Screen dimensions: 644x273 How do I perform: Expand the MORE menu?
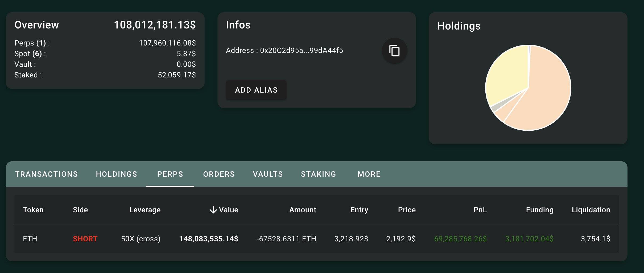[x=369, y=174]
